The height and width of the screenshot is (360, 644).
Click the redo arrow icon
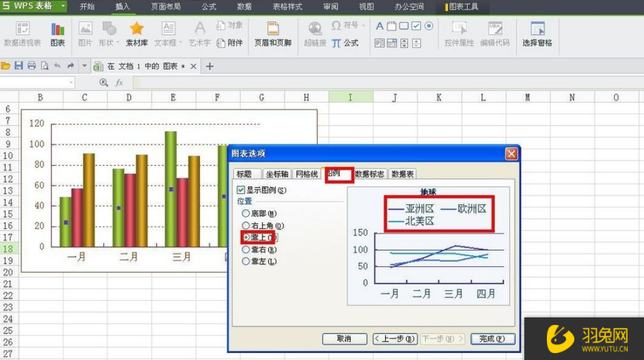coord(71,66)
